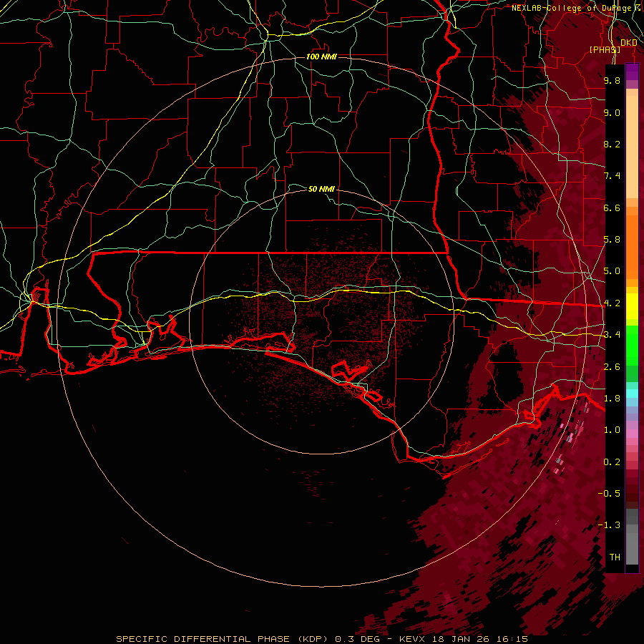Click the 'SPECIFIC DIFFERENTIAL PHASE (KDP)' caption text
This screenshot has height=644, width=644.
222,639
